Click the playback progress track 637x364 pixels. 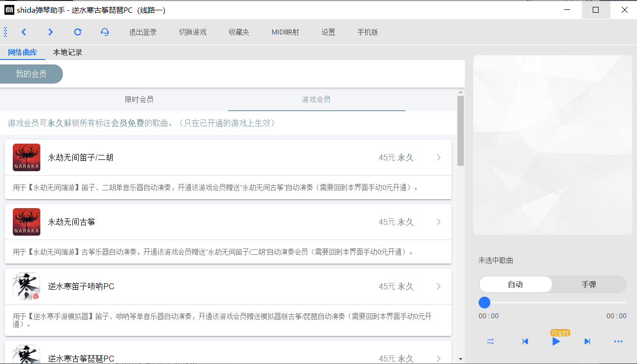tap(553, 302)
